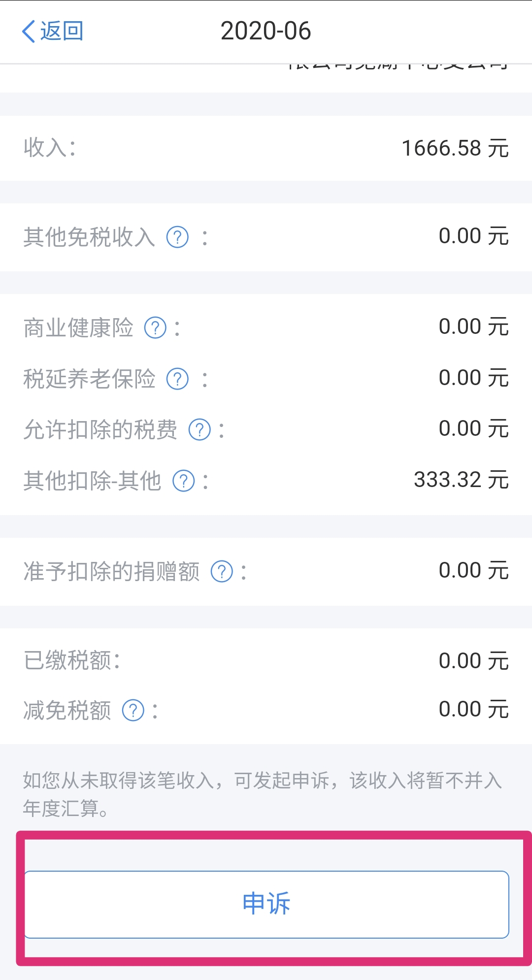This screenshot has height=980, width=532.
Task: Tap the 商业健康险 label text
Action: pos(79,328)
